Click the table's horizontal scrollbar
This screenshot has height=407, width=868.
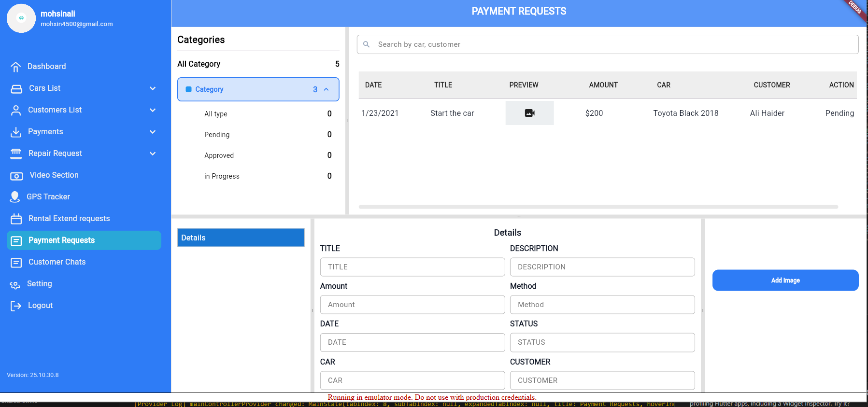pyautogui.click(x=598, y=207)
